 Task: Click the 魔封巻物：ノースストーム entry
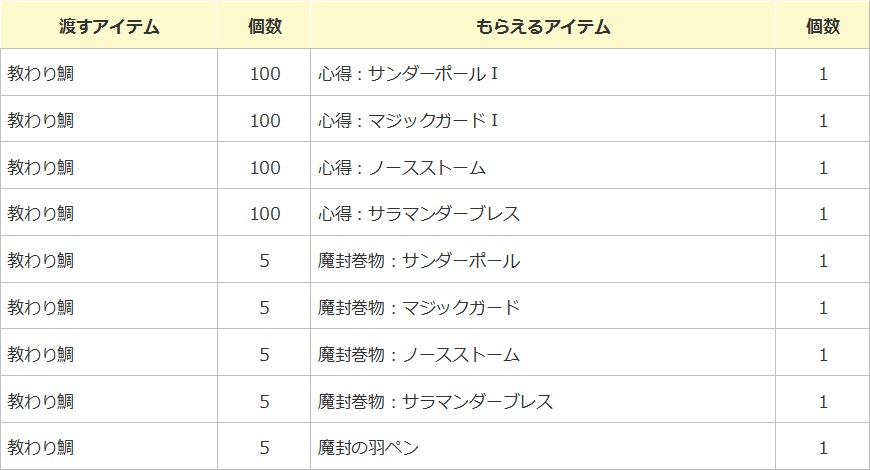tap(419, 354)
